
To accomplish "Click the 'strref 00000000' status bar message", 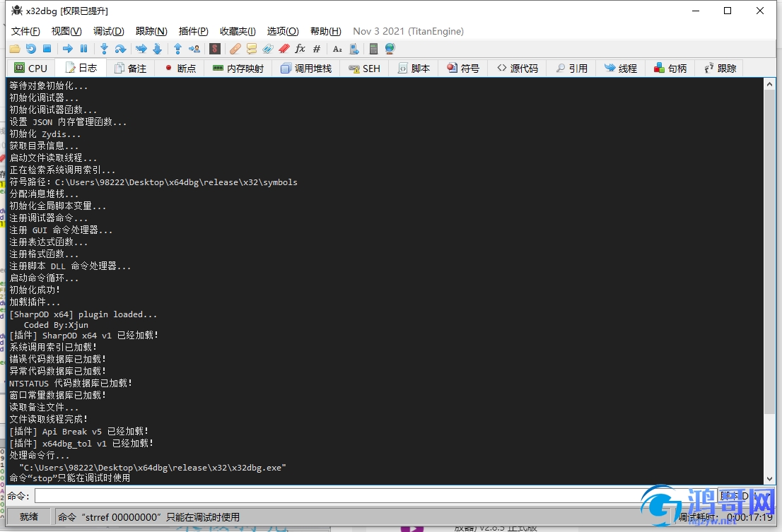I will [148, 517].
